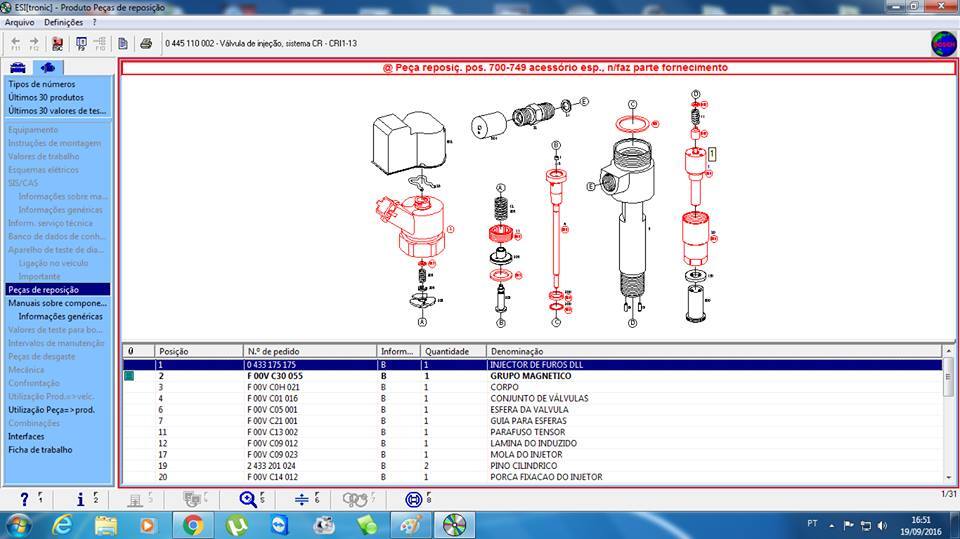
Task: Click part number 0 433 175 175 cell
Action: click(310, 364)
